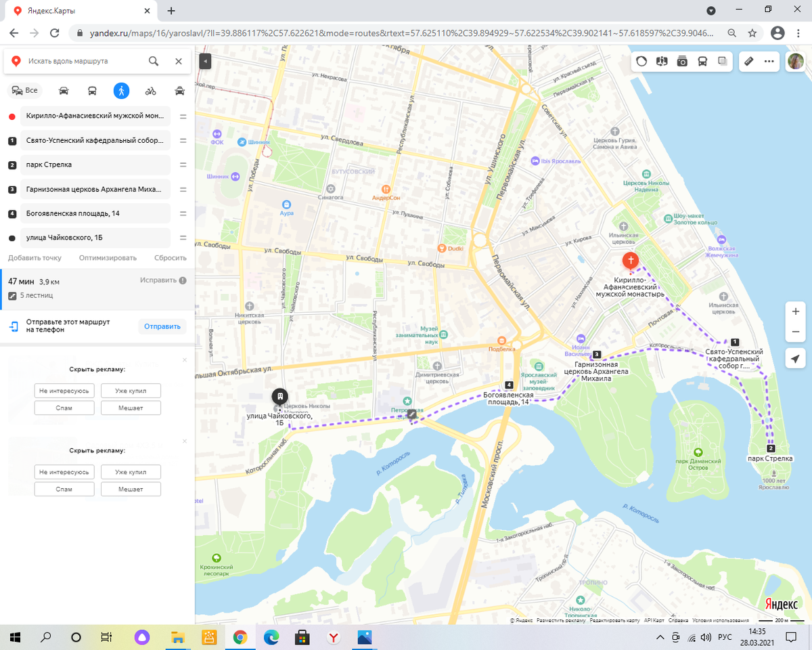Click the улица Чайковского, 1Б destination pin
The height and width of the screenshot is (650, 812).
coord(279,397)
